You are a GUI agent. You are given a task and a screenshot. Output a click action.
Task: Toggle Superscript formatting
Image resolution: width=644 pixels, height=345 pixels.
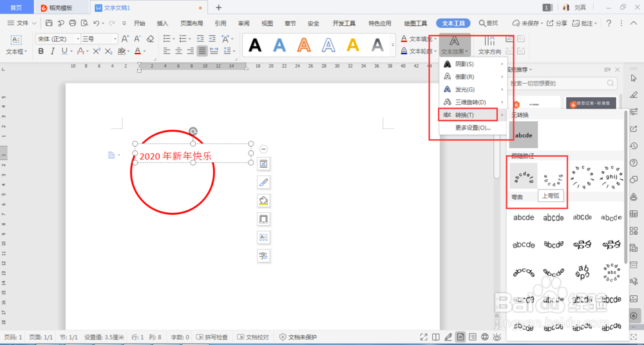[x=97, y=51]
